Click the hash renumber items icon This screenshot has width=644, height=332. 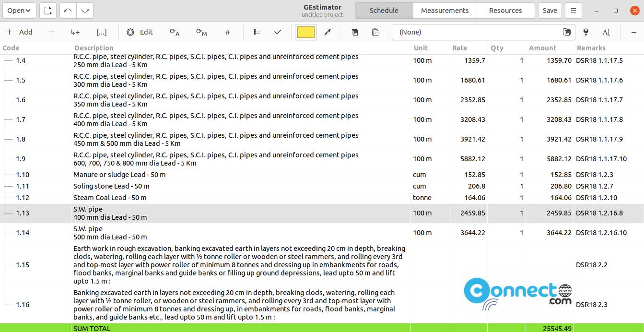227,32
